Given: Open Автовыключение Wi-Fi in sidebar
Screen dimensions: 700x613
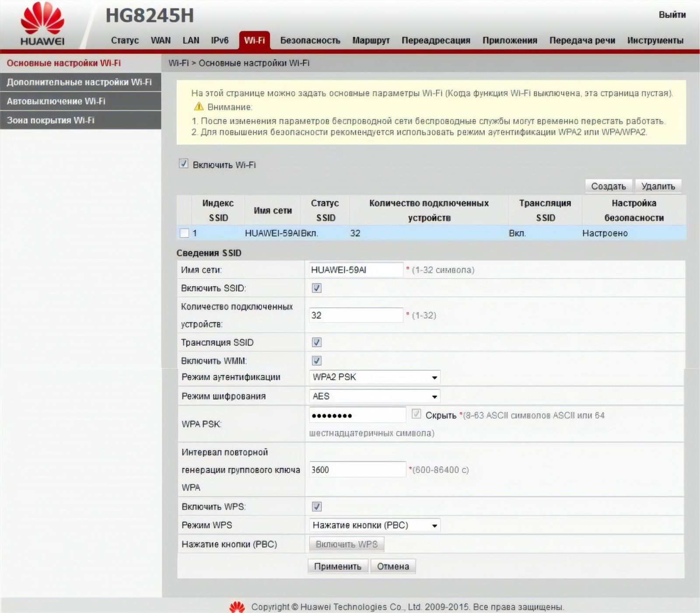Looking at the screenshot, I should coord(80,101).
